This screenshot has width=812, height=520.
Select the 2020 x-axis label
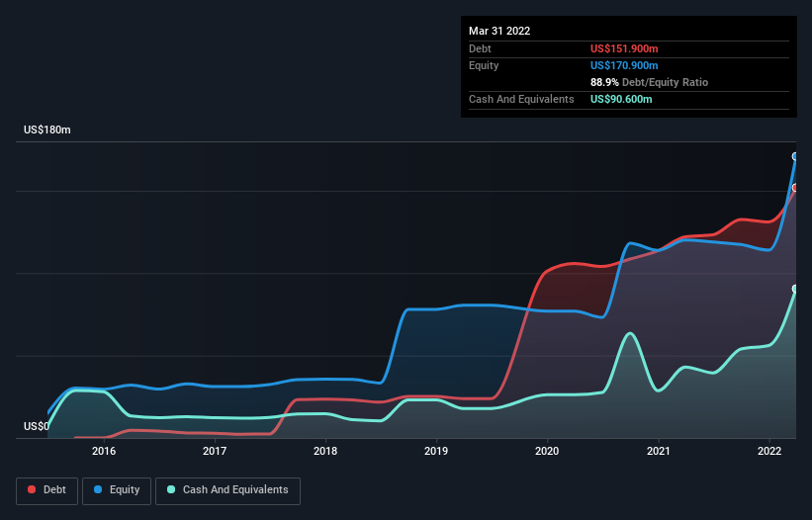click(x=547, y=451)
